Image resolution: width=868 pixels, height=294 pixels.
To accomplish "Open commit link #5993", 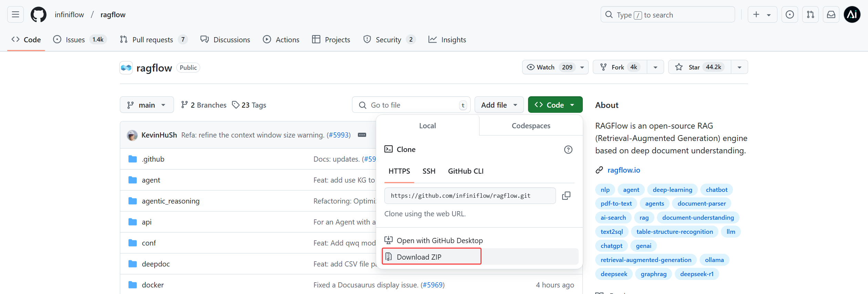I will click(339, 135).
